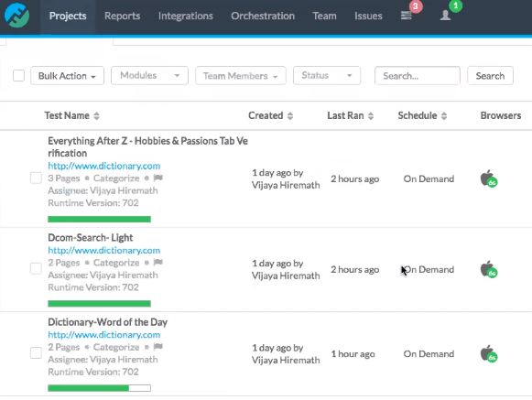Toggle the select-all checkbox beside Bulk Action
Screen dimensions: 532x400
(x=18, y=75)
